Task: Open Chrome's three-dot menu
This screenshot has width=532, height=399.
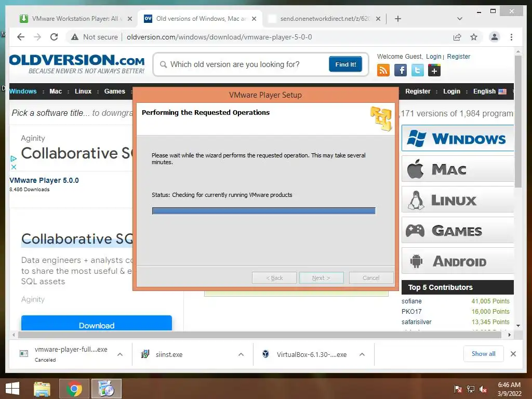Action: 511,37
